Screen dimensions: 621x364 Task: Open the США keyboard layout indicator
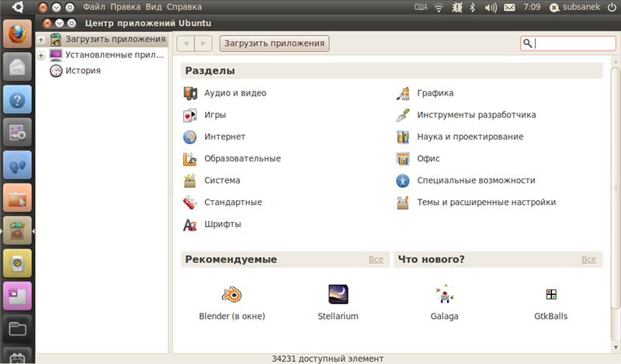421,7
